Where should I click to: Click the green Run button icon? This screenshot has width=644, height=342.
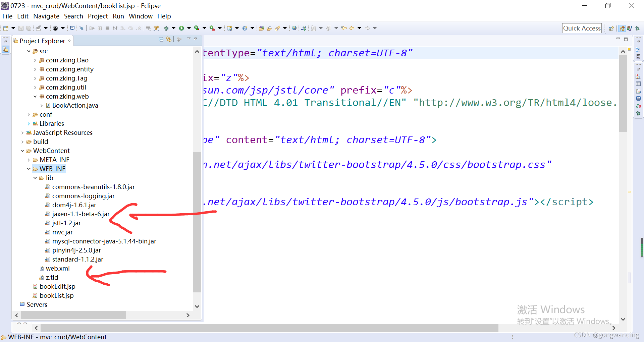coord(181,28)
